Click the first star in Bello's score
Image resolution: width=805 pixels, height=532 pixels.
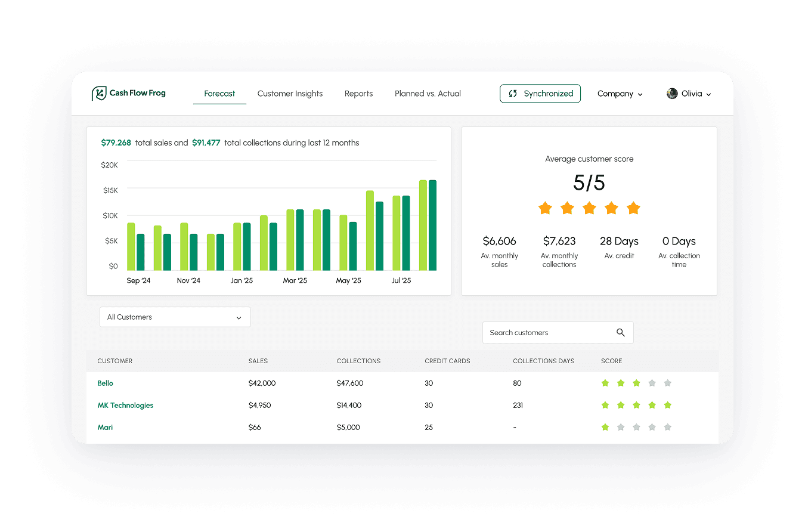pos(605,383)
